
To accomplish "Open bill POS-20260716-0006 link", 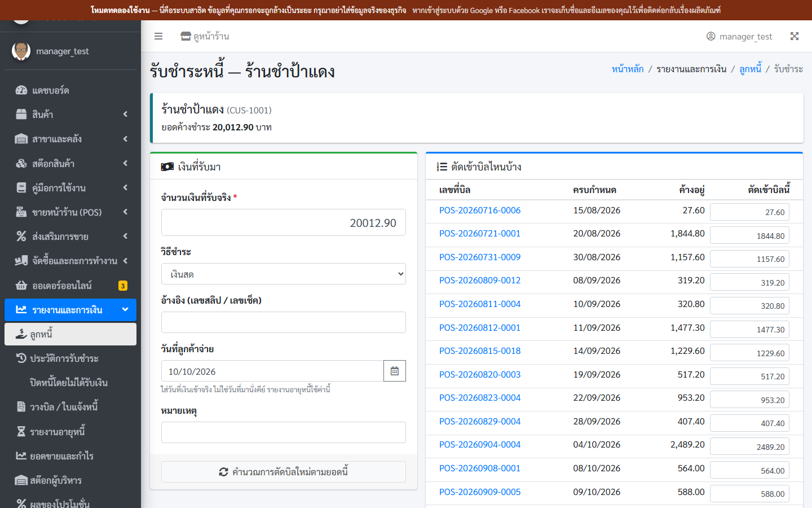I will (x=480, y=211).
